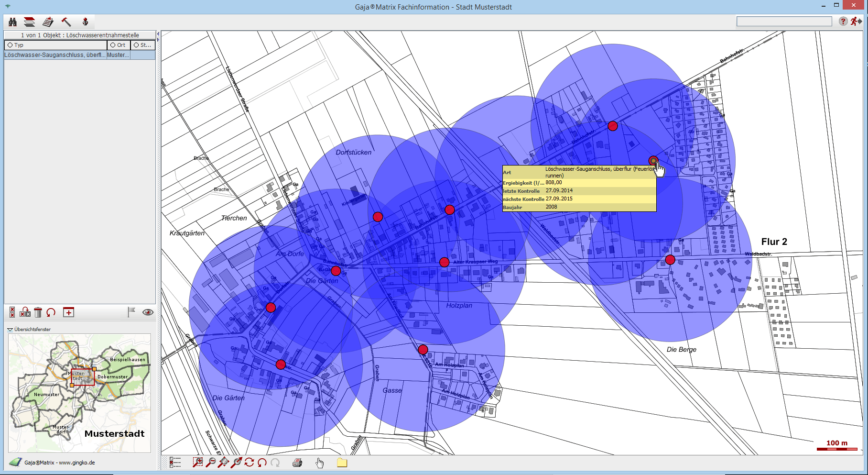Collapse the Übersichtsfenster panel
The width and height of the screenshot is (868, 475).
click(x=10, y=330)
